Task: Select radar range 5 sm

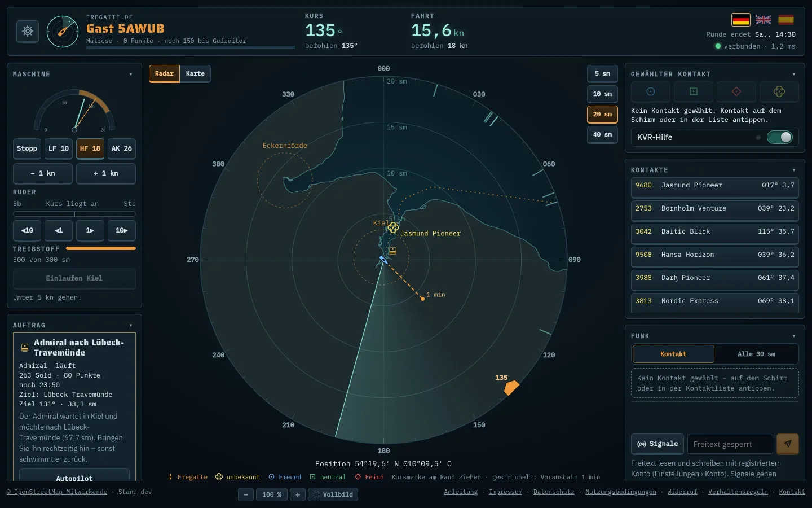Action: click(602, 73)
